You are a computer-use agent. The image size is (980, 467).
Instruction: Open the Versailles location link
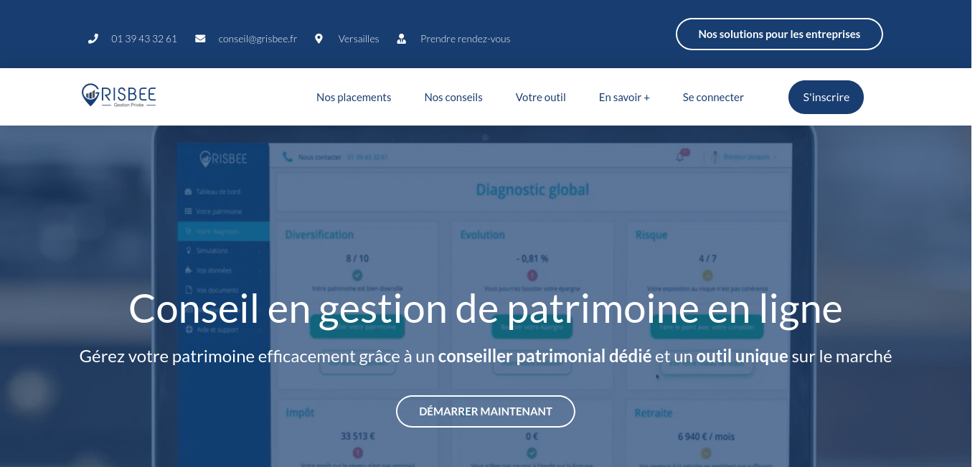(x=359, y=39)
